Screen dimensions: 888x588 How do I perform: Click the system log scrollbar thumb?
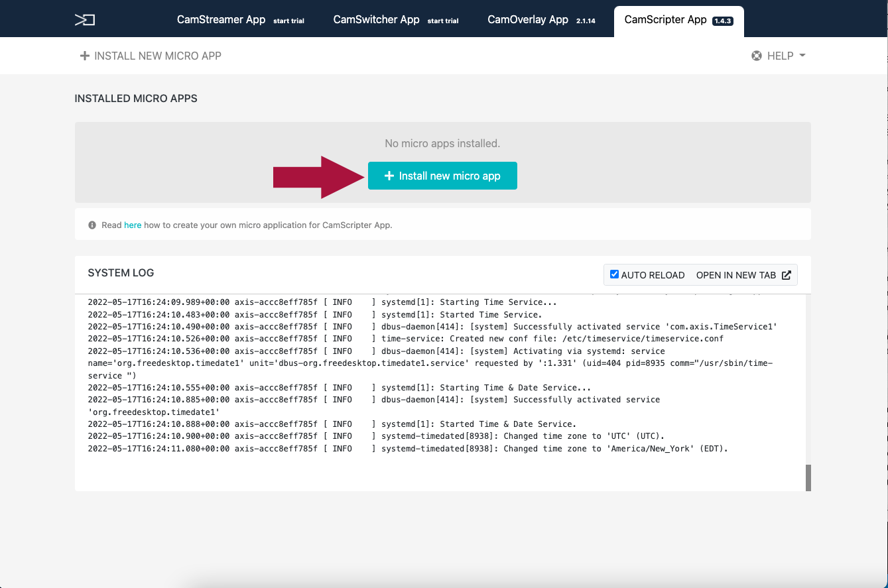tap(808, 478)
